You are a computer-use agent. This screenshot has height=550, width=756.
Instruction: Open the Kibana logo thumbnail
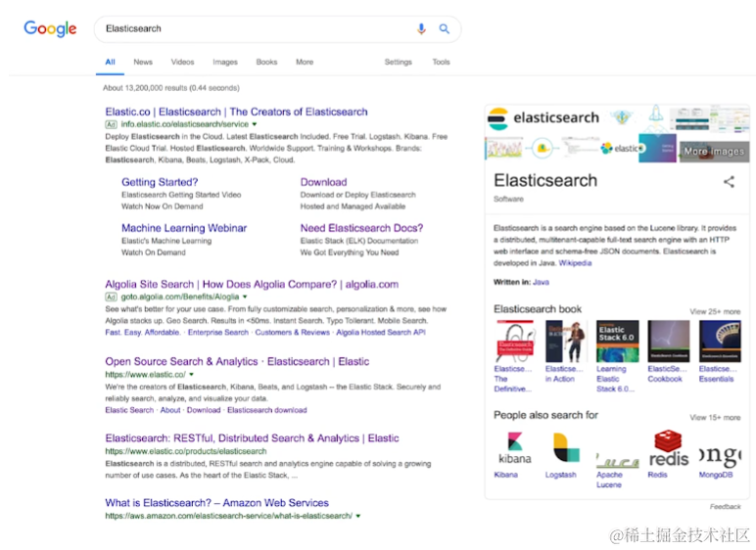coord(515,448)
